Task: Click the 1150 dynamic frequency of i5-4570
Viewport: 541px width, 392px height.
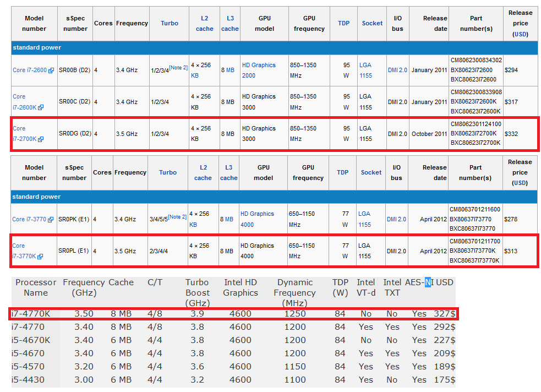Action: pyautogui.click(x=295, y=367)
